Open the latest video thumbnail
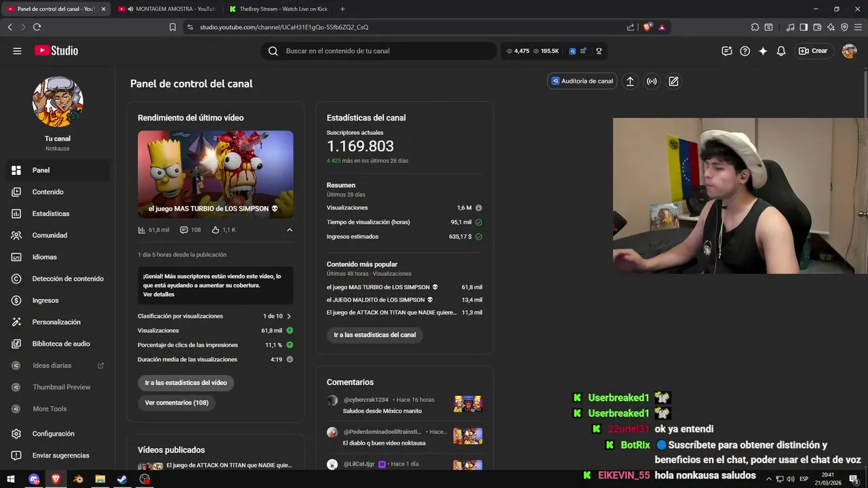The image size is (868, 488). click(216, 174)
